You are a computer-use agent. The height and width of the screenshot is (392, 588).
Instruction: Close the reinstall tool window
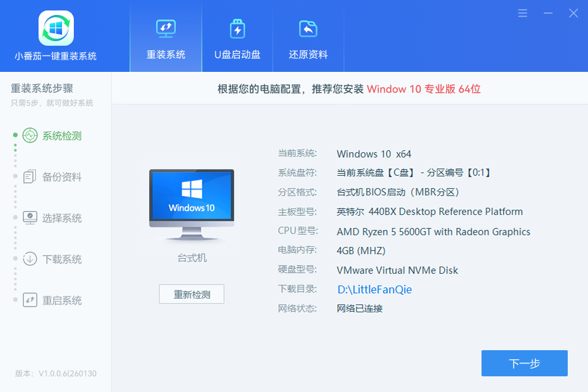574,13
